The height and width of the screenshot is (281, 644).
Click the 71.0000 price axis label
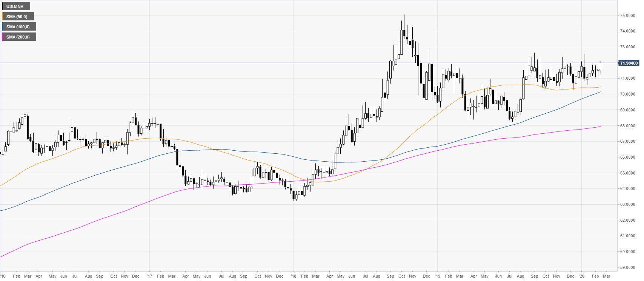pos(627,78)
